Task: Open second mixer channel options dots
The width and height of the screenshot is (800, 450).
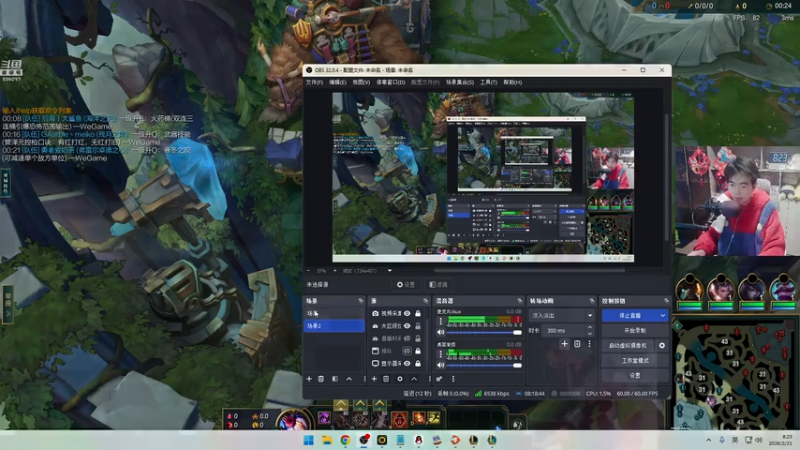Action: 441,354
